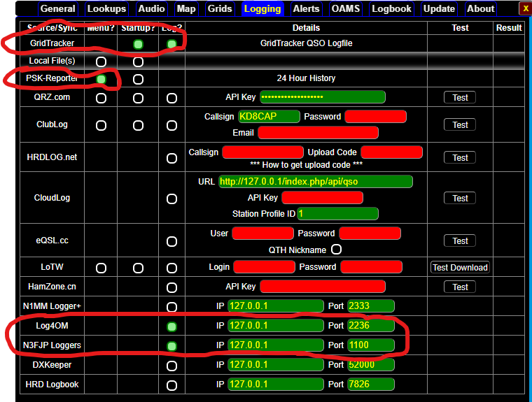Open the Logbook tab
The width and height of the screenshot is (532, 402).
[391, 9]
